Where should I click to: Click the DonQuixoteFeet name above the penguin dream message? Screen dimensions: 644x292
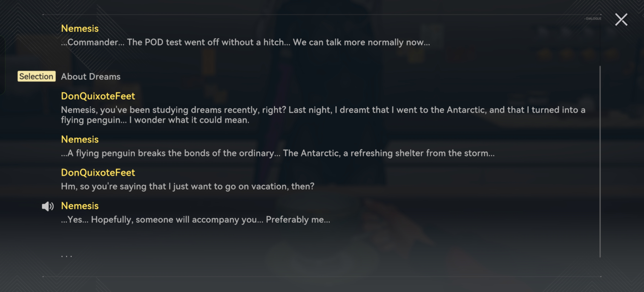pyautogui.click(x=98, y=96)
